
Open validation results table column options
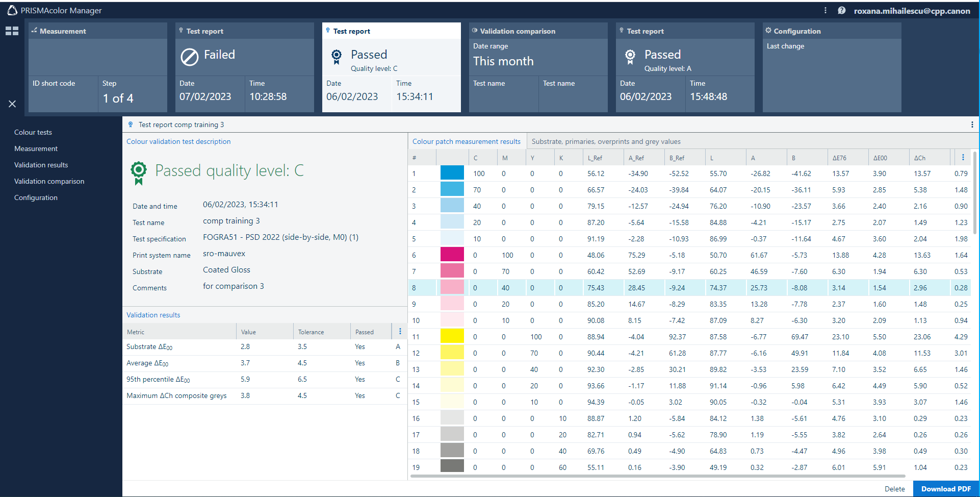point(400,332)
